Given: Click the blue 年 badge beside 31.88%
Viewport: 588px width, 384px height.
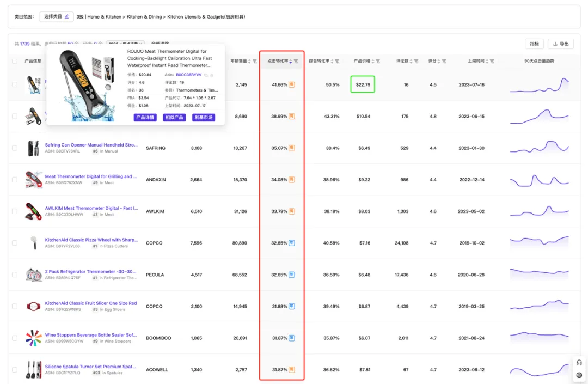Looking at the screenshot, I should 292,306.
